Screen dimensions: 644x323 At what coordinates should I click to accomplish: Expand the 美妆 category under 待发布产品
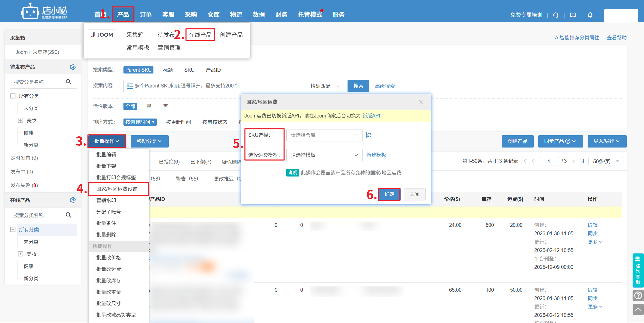tap(21, 121)
